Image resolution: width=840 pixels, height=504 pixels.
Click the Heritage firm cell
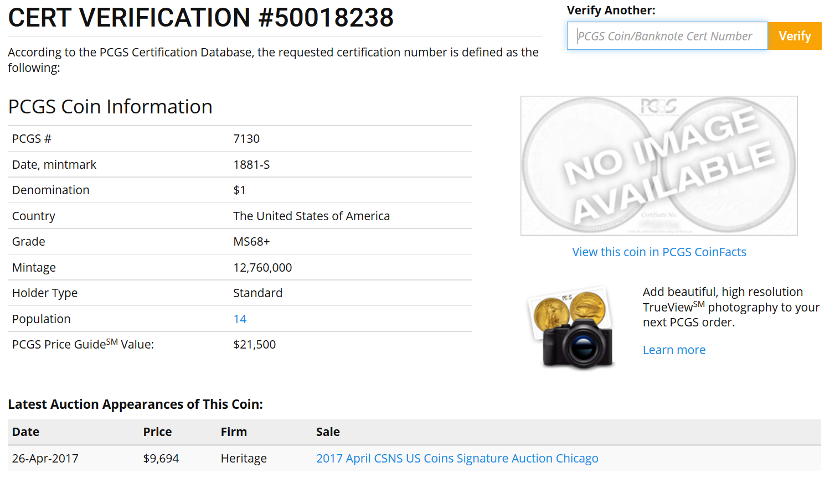[243, 458]
